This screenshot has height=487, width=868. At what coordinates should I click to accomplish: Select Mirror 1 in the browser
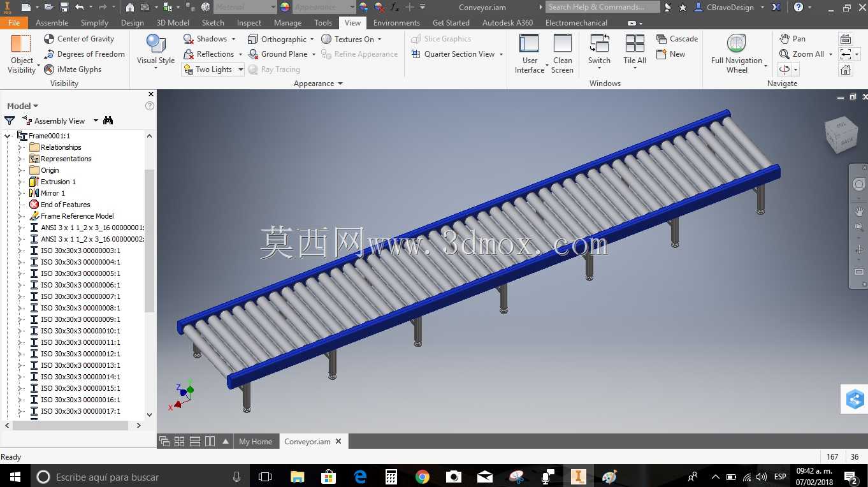53,193
